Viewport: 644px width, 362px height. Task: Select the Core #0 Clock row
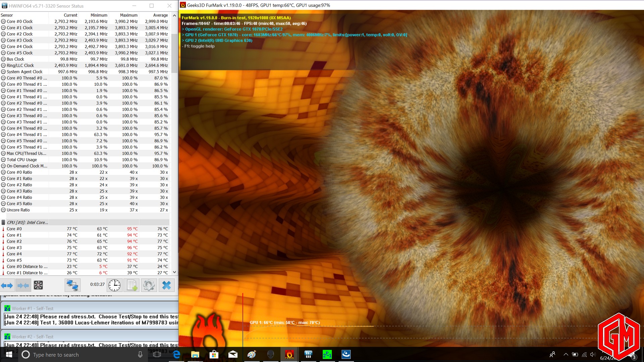pyautogui.click(x=85, y=21)
